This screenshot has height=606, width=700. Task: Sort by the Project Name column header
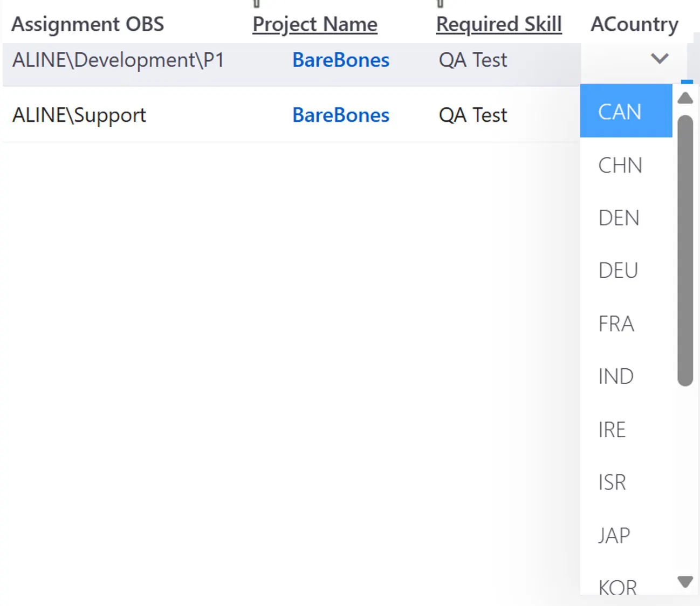(315, 24)
